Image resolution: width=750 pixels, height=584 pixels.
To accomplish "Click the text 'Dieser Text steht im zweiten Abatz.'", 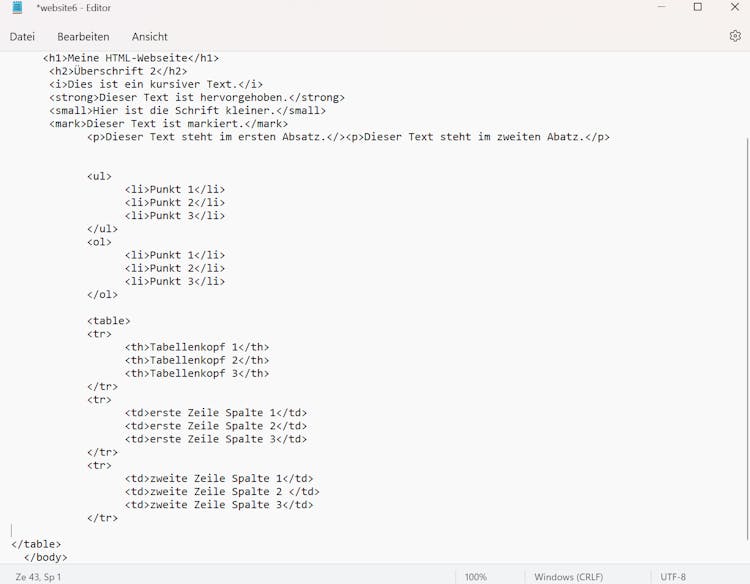I will (474, 137).
